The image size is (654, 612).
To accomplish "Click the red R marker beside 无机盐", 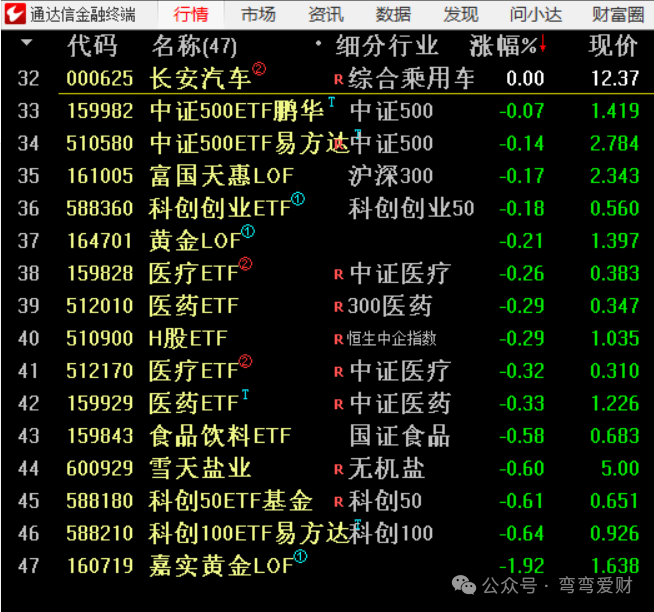I will (x=339, y=470).
